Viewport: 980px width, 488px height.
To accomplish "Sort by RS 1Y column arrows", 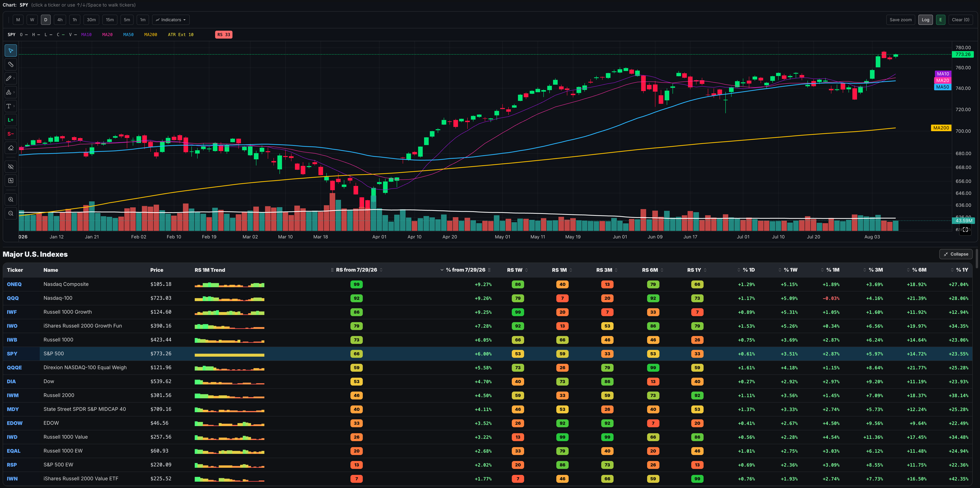I will (x=705, y=270).
